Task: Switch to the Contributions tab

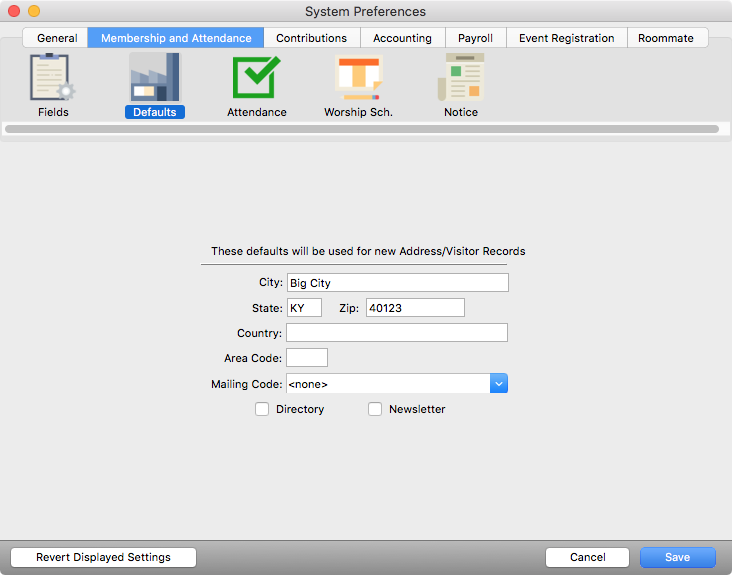Action: point(311,38)
